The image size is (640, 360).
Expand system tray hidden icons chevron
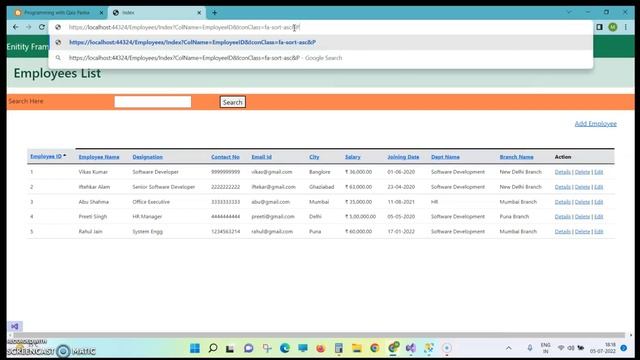(x=509, y=348)
